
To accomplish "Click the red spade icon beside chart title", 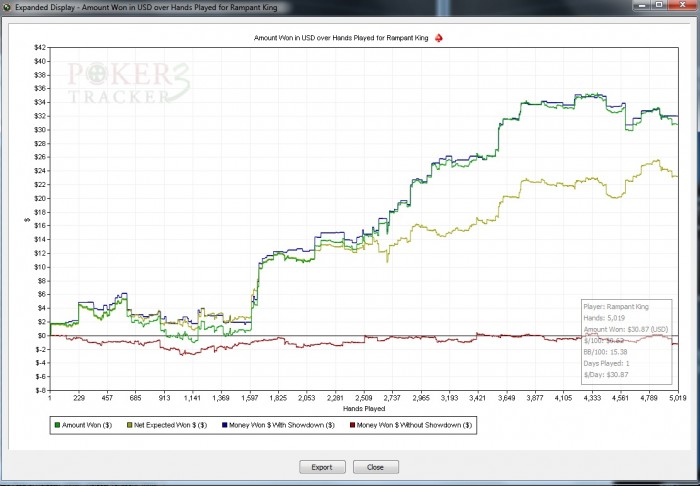I will click(439, 38).
